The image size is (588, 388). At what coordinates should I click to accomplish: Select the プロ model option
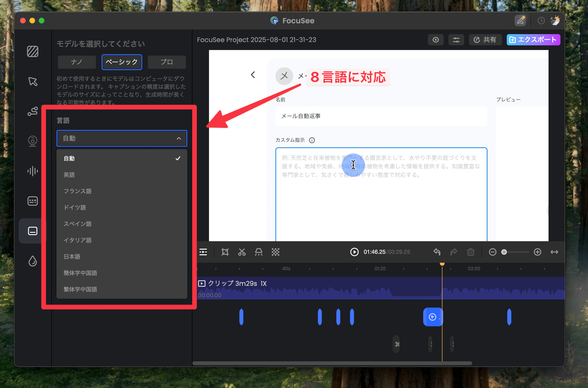[166, 62]
